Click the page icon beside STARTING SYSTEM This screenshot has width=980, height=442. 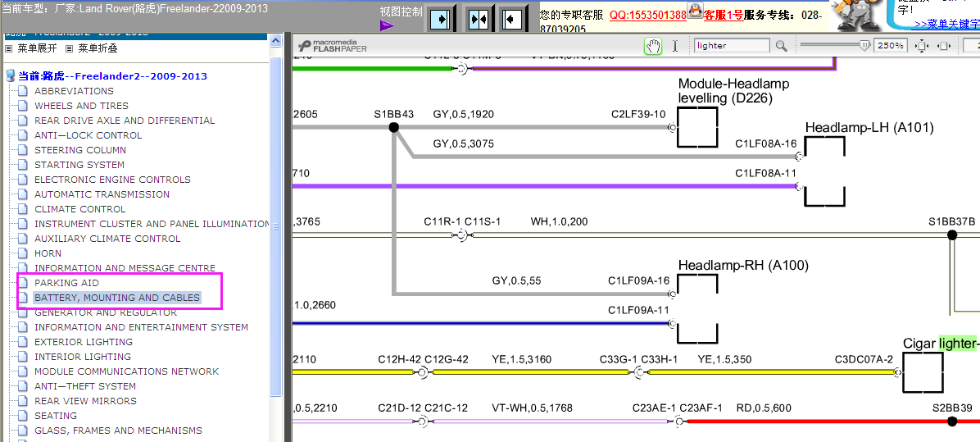[x=22, y=165]
